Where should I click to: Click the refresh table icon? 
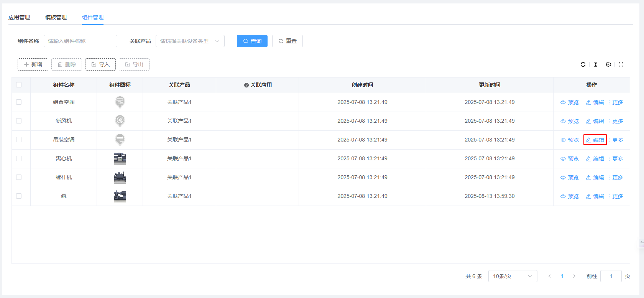point(583,64)
